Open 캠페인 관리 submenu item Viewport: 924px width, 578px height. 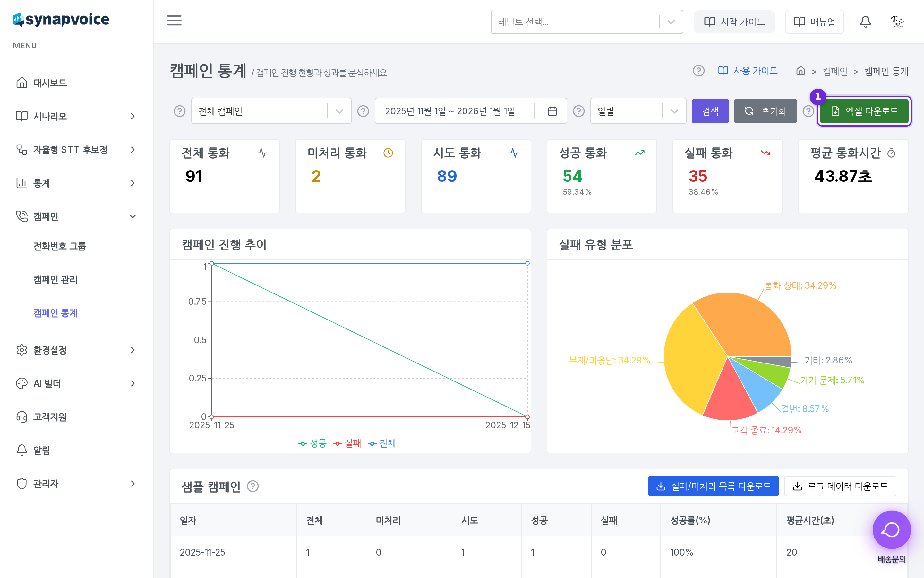click(56, 279)
